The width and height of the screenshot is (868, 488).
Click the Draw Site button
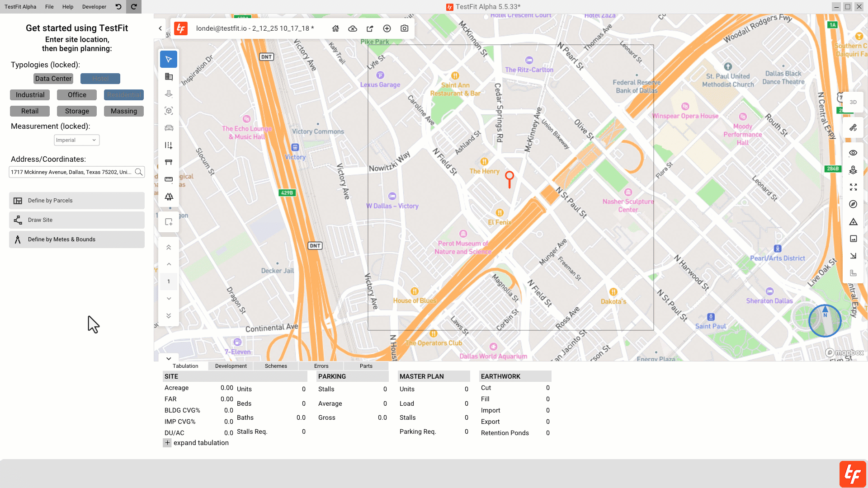[x=77, y=220]
